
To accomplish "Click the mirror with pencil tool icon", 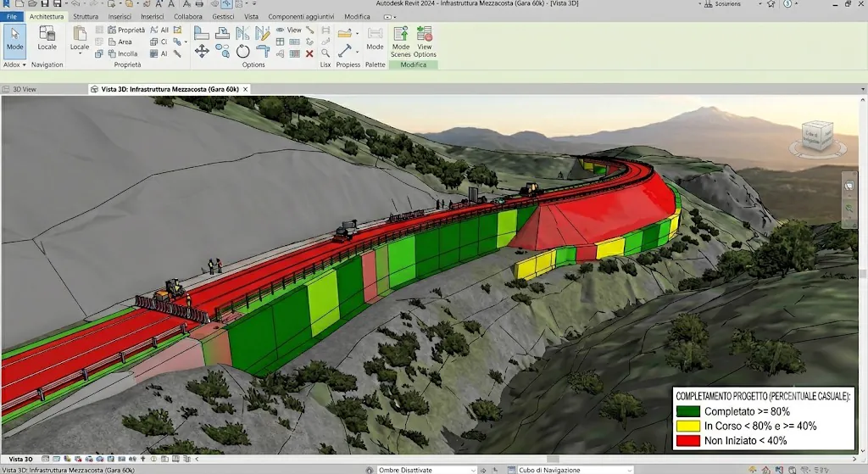I will 263,33.
